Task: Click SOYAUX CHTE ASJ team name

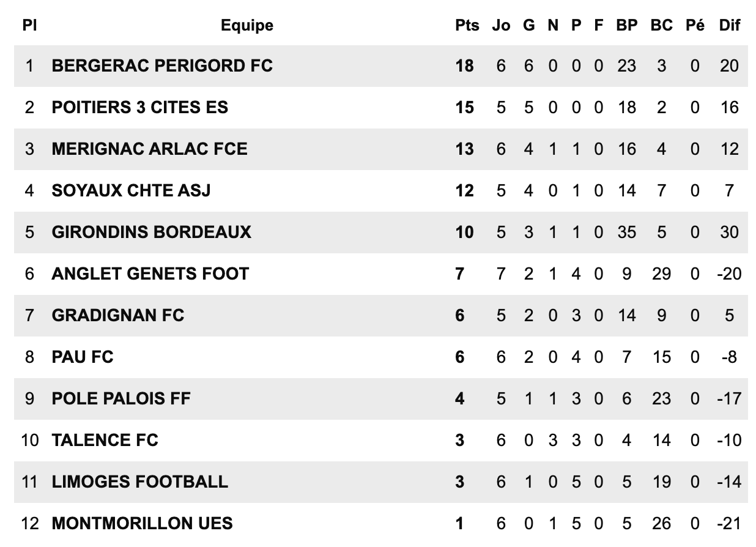Action: [131, 190]
